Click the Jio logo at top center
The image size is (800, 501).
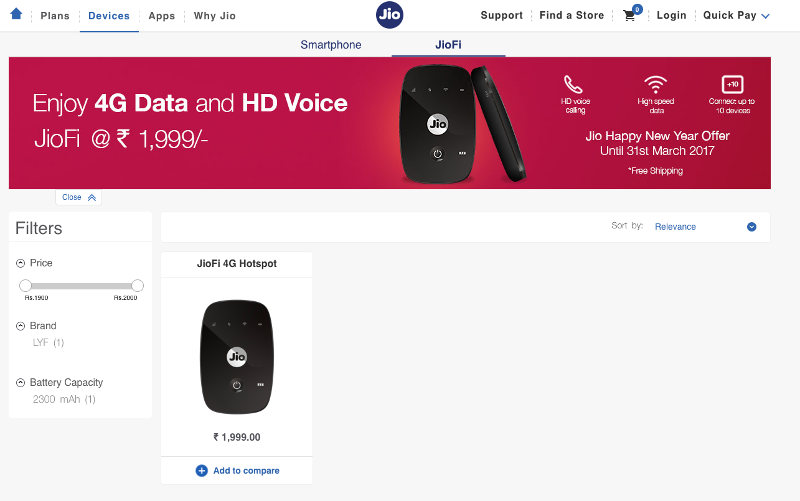[389, 15]
